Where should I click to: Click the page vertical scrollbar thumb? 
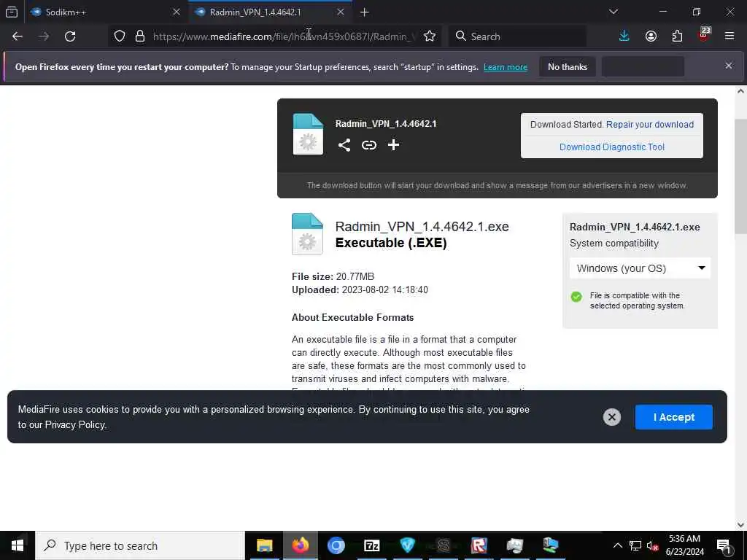(x=740, y=176)
